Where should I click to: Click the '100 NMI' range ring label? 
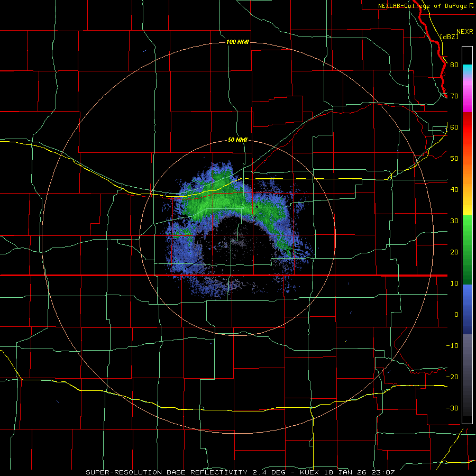pos(237,42)
